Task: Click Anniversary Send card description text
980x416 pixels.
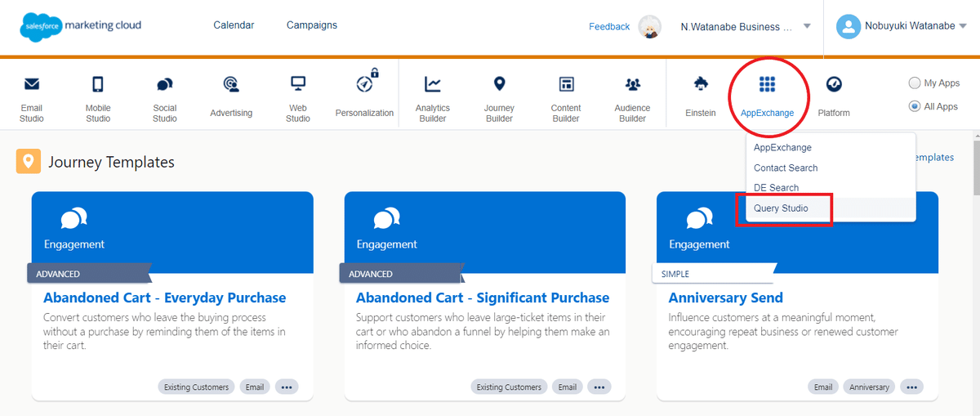Action: [783, 331]
